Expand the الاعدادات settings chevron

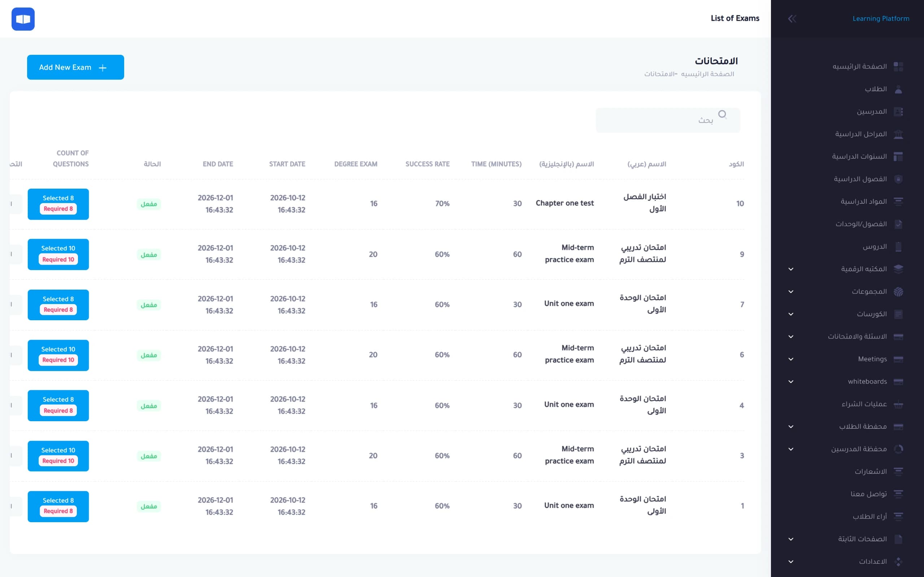(x=791, y=562)
